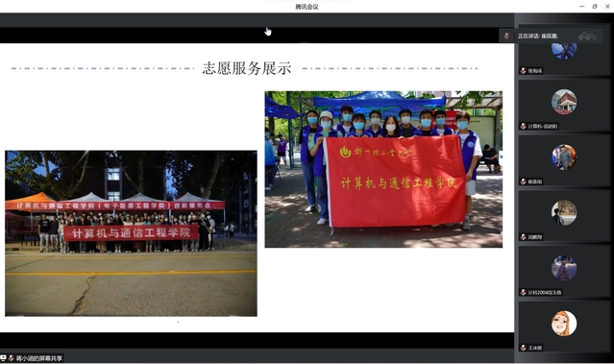614x364 pixels.
Task: Click the 志愿服务展示 slide title
Action: (247, 68)
